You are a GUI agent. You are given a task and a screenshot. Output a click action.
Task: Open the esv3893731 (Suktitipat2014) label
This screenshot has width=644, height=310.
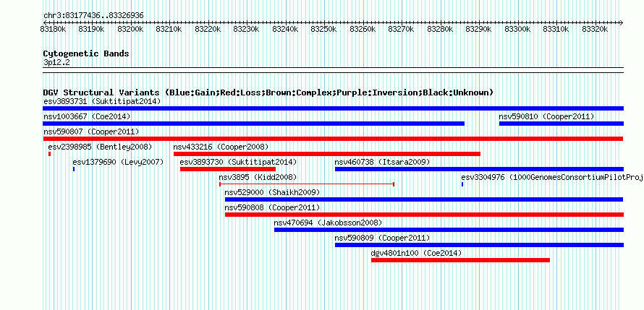(102, 101)
